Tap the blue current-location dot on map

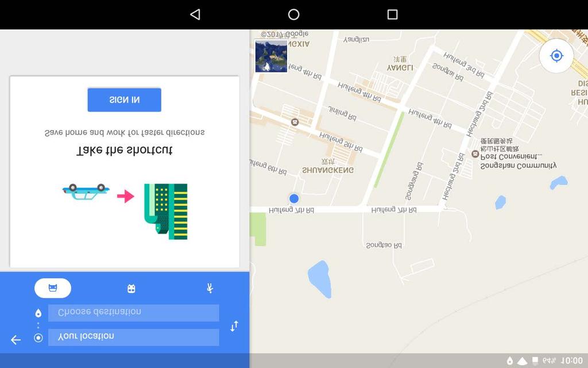pyautogui.click(x=294, y=198)
